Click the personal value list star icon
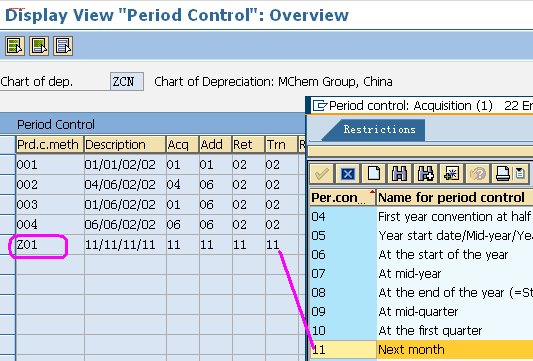Image resolution: width=533 pixels, height=361 pixels. [451, 174]
